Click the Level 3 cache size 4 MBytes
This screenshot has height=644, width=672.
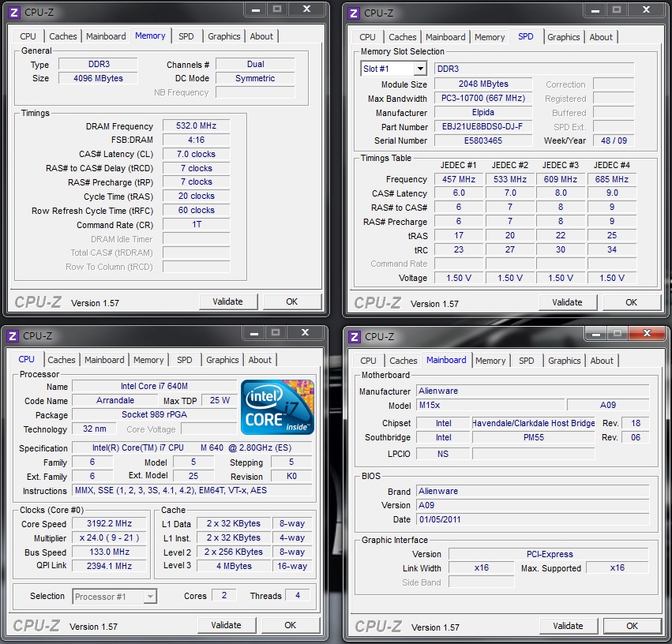pyautogui.click(x=234, y=566)
